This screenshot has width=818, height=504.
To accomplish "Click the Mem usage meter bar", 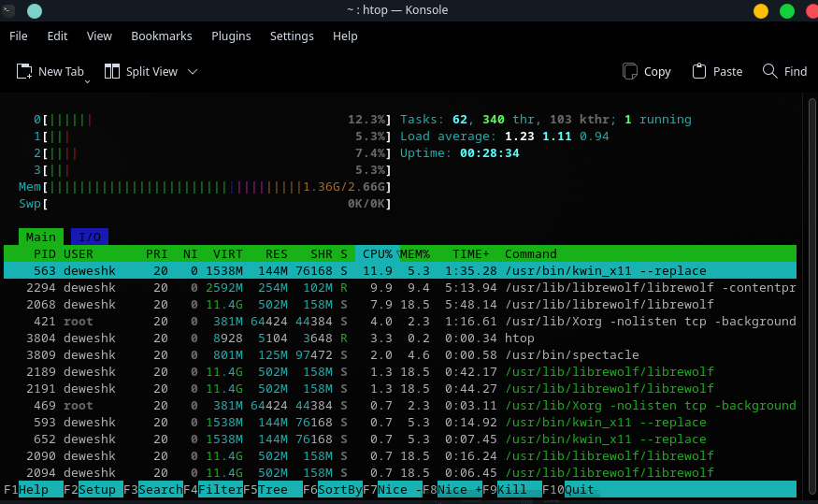I will click(205, 187).
